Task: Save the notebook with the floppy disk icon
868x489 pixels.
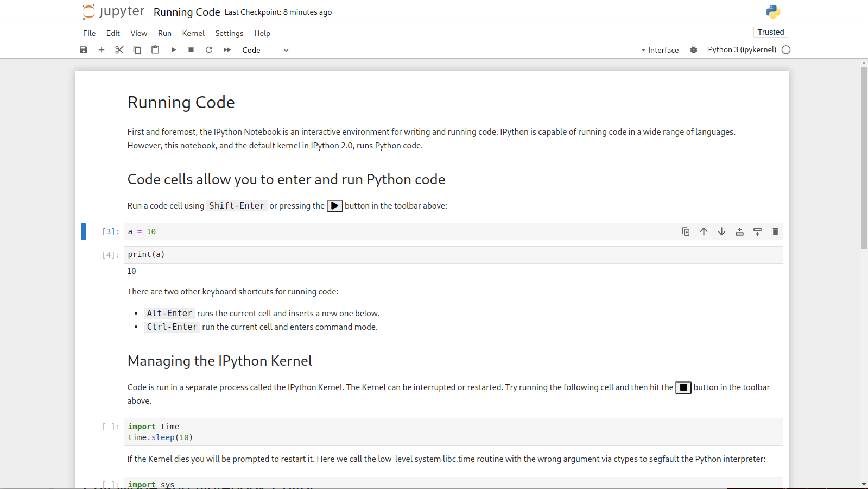Action: coord(84,50)
